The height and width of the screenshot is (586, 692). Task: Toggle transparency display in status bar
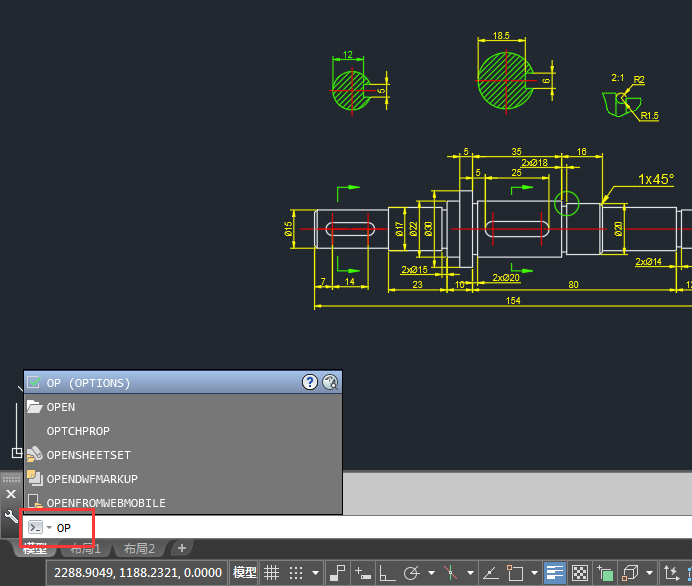coord(578,573)
